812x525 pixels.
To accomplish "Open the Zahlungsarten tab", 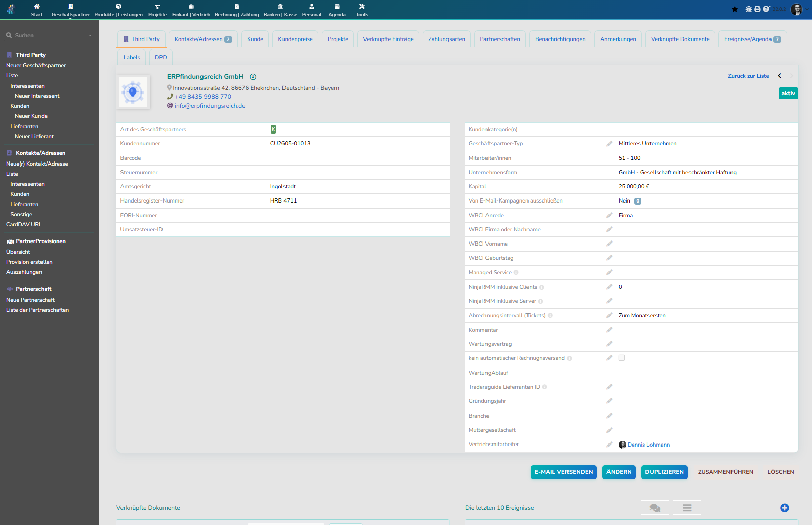I will pos(446,39).
